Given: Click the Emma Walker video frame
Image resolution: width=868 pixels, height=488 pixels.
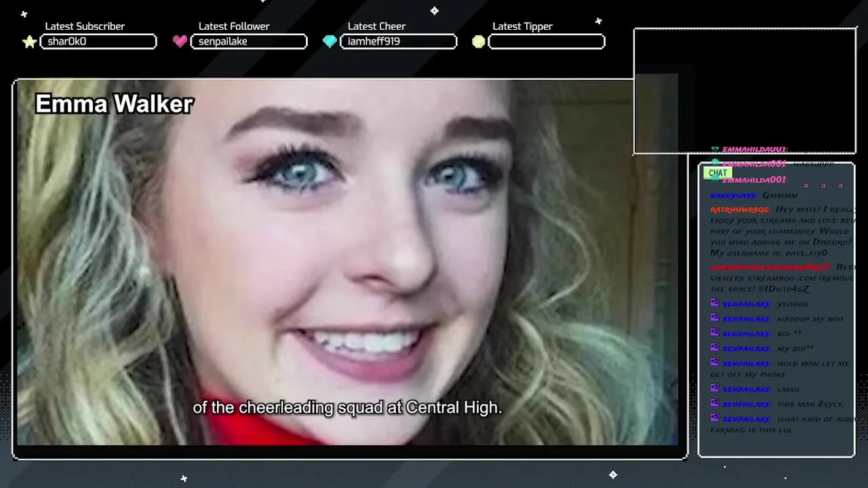Looking at the screenshot, I should tap(350, 269).
